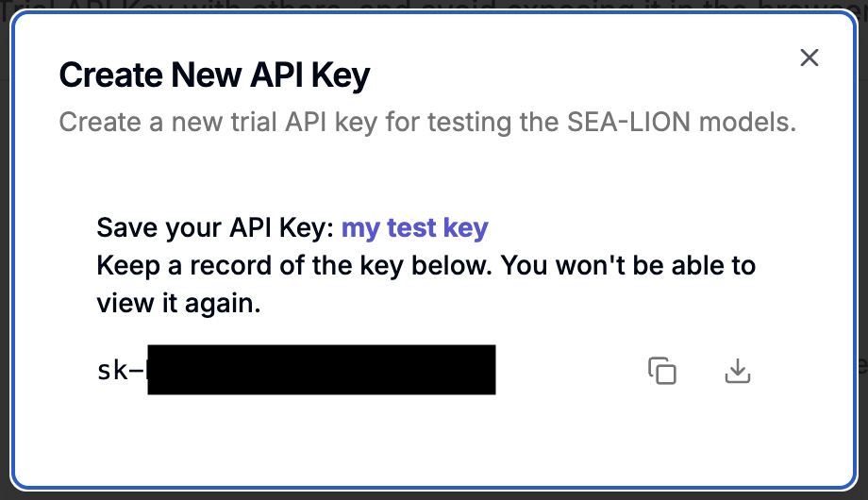The width and height of the screenshot is (868, 500).
Task: Click the "Create New API Key" heading
Action: pyautogui.click(x=214, y=75)
